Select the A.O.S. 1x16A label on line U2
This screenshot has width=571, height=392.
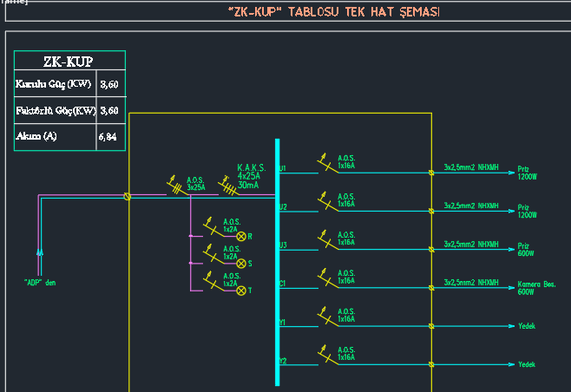coord(346,200)
